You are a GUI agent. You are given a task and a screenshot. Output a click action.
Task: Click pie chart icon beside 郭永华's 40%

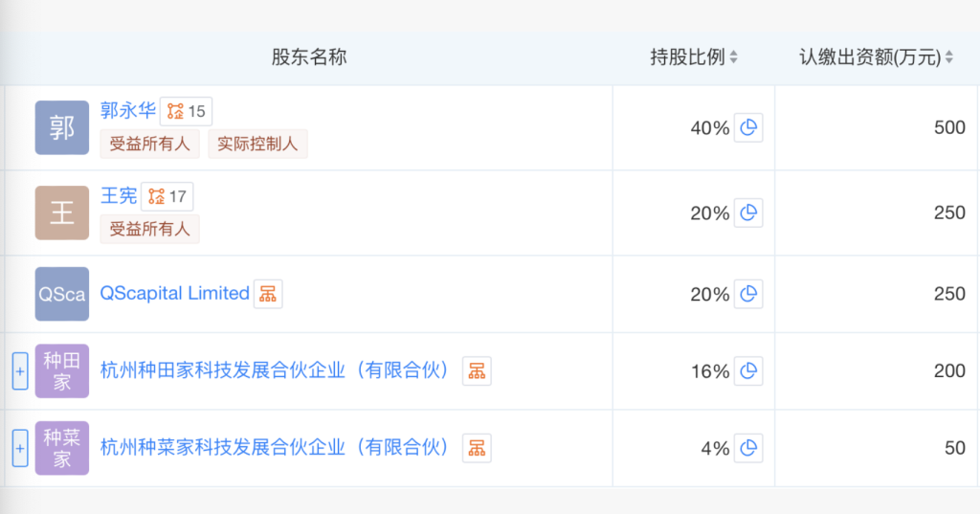[x=748, y=128]
